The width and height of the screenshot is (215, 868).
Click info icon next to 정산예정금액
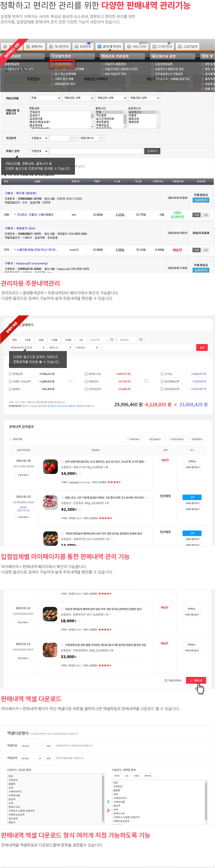tap(162, 381)
